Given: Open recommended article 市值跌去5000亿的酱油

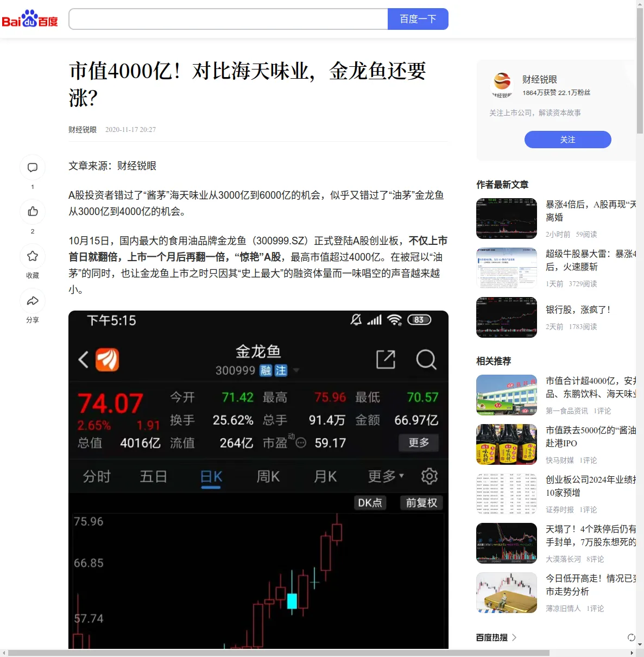Looking at the screenshot, I should (591, 437).
